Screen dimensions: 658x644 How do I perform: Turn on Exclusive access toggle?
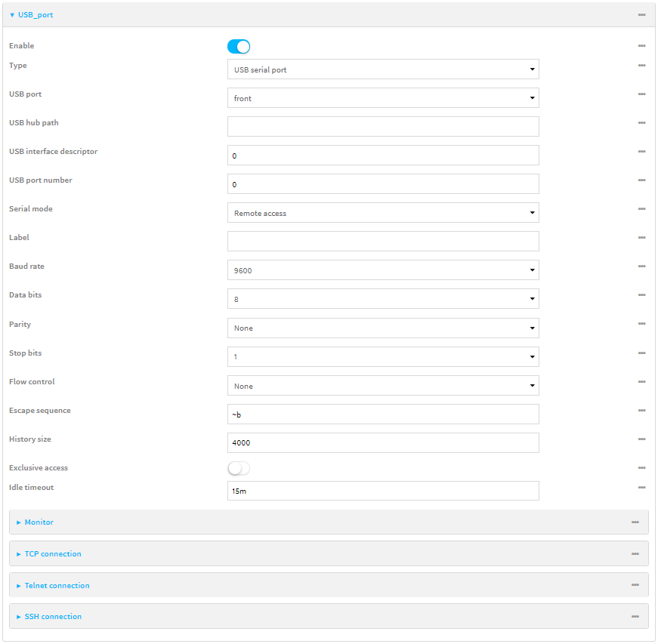239,469
